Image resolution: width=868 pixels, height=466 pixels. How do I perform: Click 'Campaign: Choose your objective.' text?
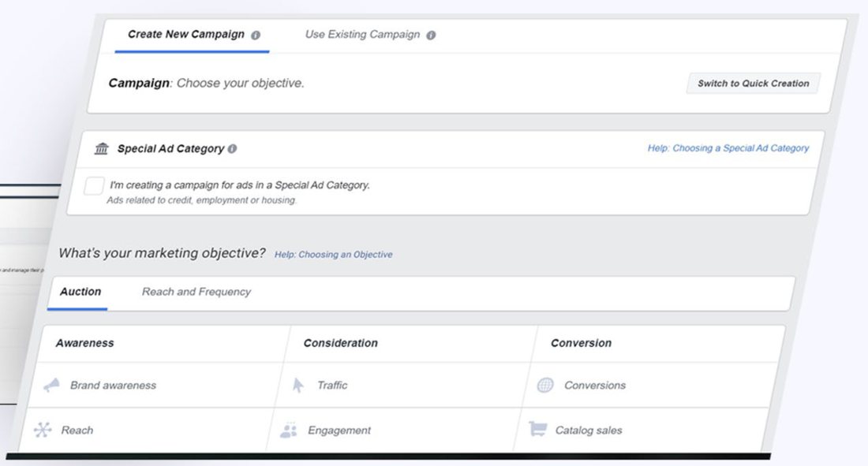point(207,83)
